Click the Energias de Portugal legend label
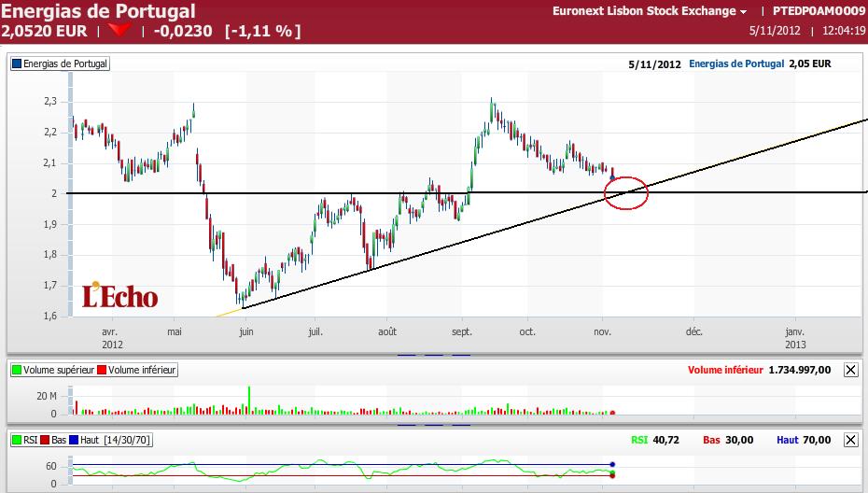This screenshot has width=868, height=493. click(65, 63)
